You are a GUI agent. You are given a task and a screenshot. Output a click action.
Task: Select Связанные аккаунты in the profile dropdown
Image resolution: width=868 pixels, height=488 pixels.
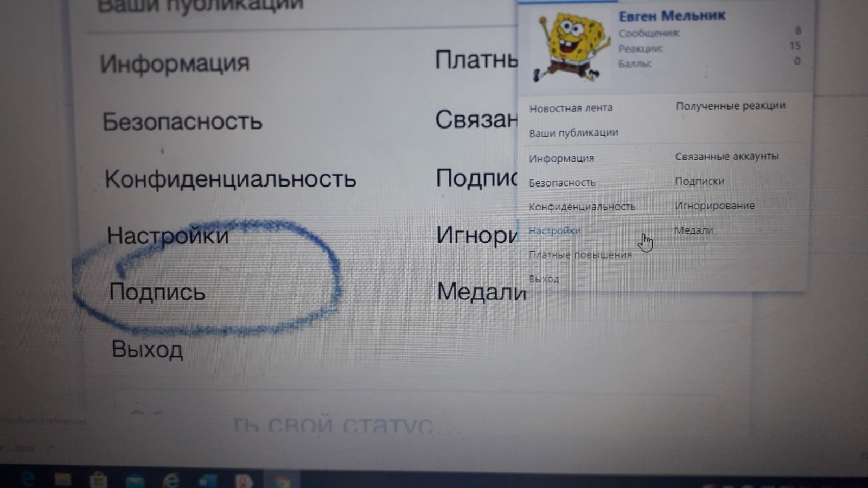point(726,157)
